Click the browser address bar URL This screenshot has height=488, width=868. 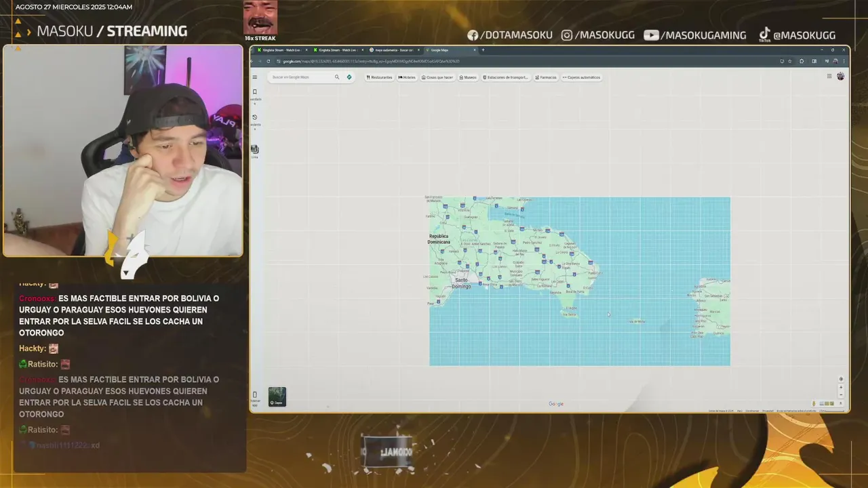pyautogui.click(x=371, y=61)
